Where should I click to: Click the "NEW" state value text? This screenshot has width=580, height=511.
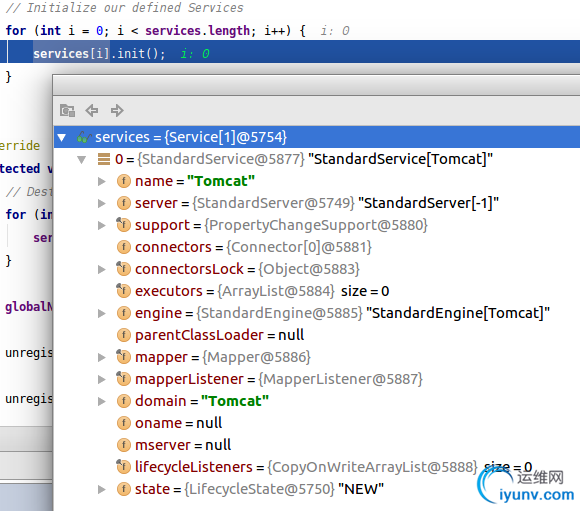(x=361, y=489)
